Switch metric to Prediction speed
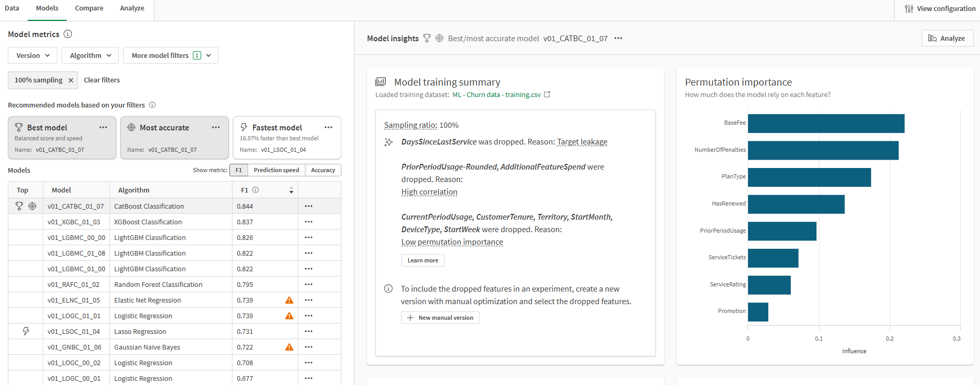The width and height of the screenshot is (980, 385). click(x=276, y=170)
